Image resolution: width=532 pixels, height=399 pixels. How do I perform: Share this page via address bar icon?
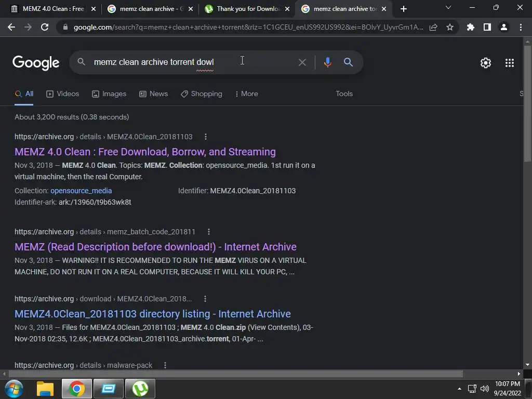tap(433, 27)
